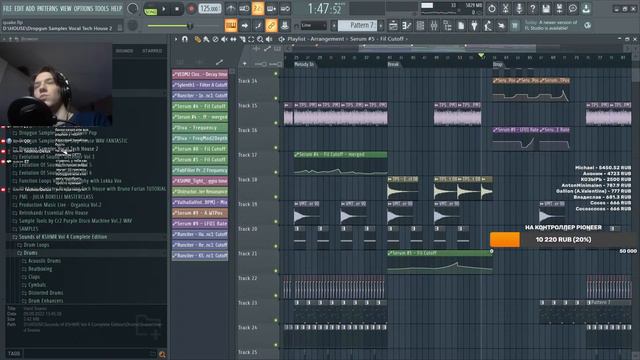
Task: Collapse Sounds of KSHMR Vol 4 folder
Action: click(62, 237)
